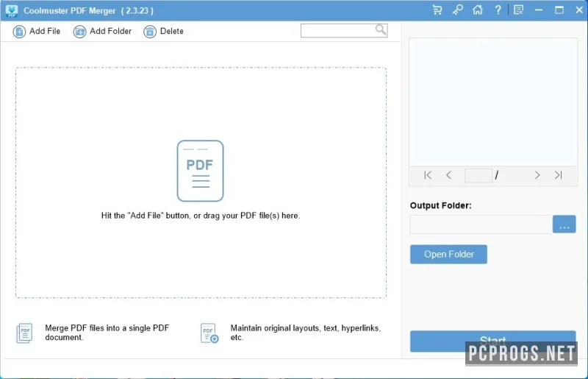
Task: Open the help question mark icon
Action: pyautogui.click(x=498, y=10)
